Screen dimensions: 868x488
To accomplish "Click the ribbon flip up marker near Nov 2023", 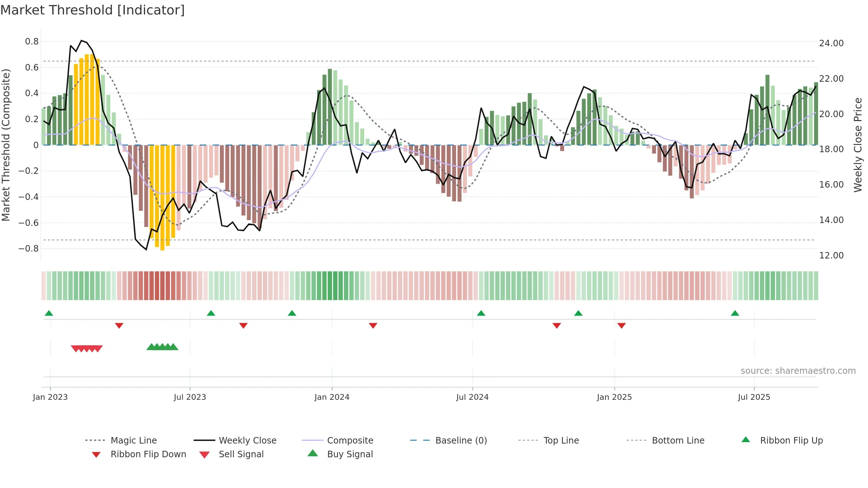I will 292,313.
